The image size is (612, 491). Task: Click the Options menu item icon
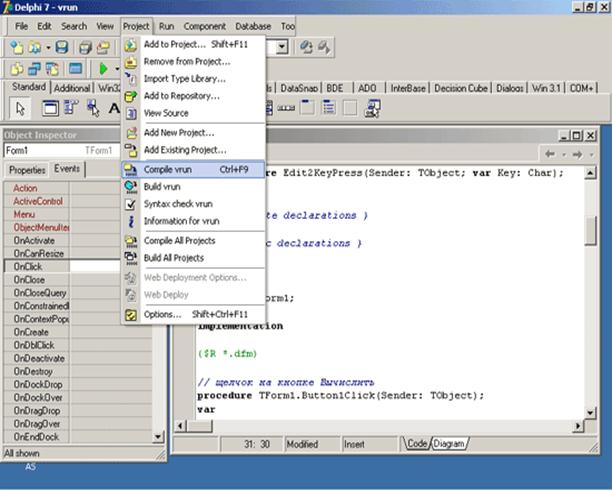click(x=131, y=315)
